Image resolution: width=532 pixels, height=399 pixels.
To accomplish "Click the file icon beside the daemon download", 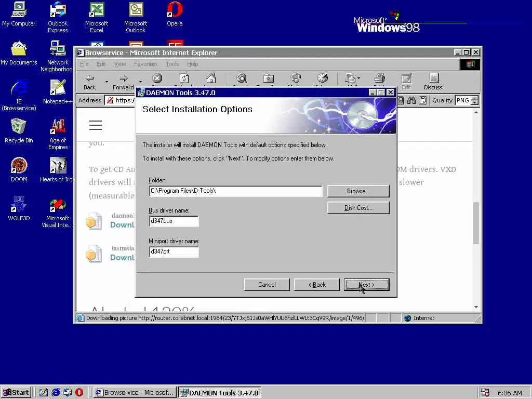I will [94, 221].
